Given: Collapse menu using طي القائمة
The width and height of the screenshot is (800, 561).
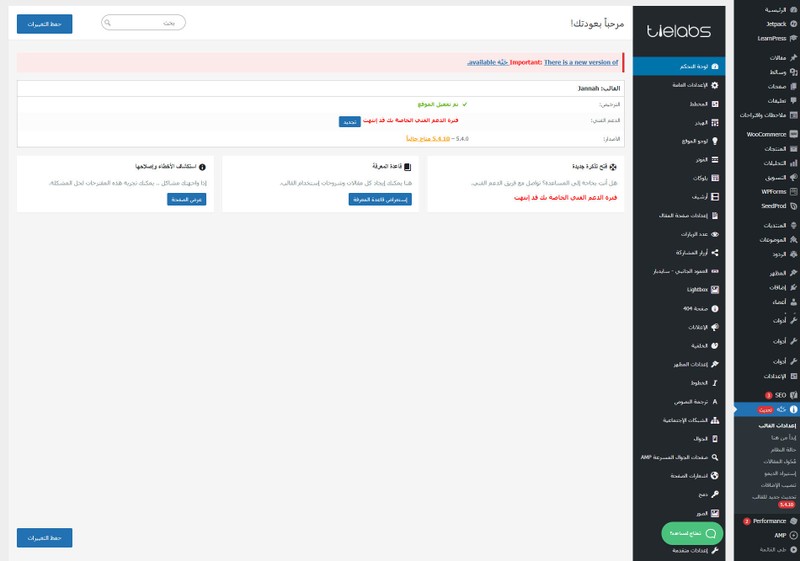Looking at the screenshot, I should (767, 550).
